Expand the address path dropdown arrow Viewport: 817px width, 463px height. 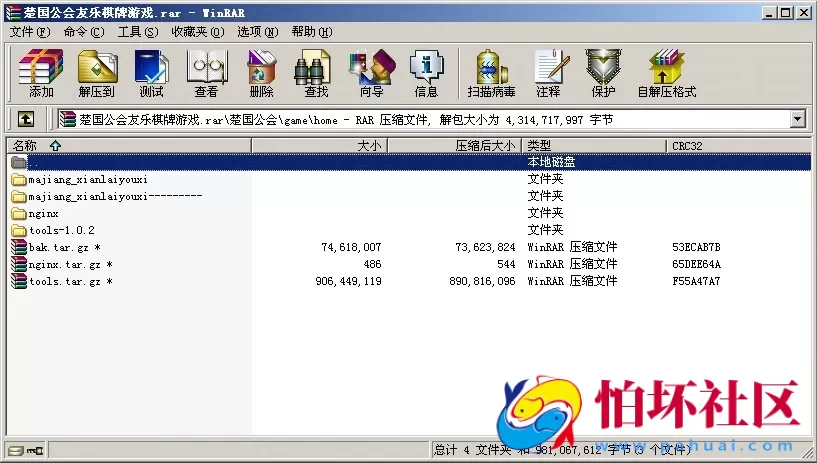click(x=798, y=120)
